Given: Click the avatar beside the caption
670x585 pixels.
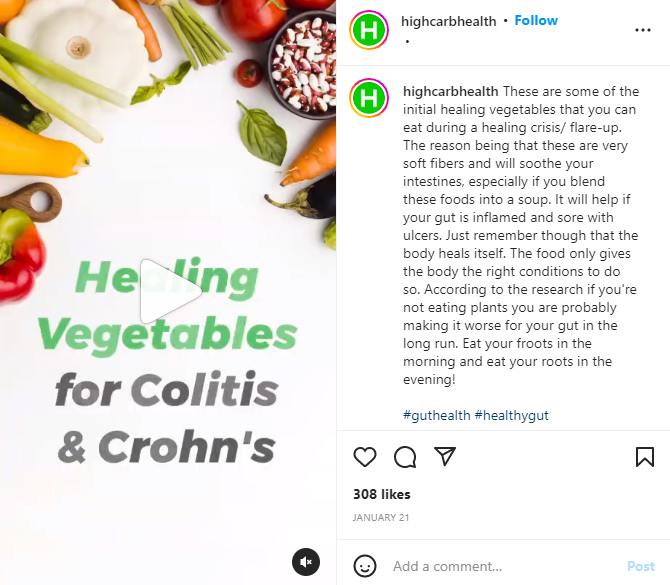Looking at the screenshot, I should 369,98.
